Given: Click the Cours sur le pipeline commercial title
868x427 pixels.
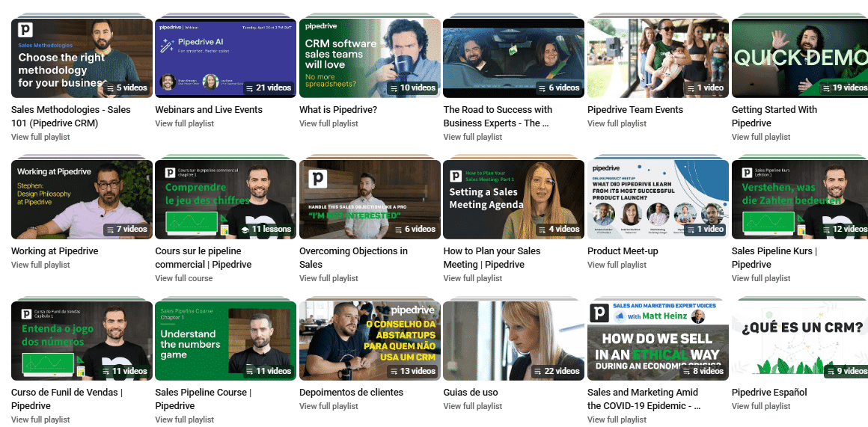Looking at the screenshot, I should click(204, 258).
